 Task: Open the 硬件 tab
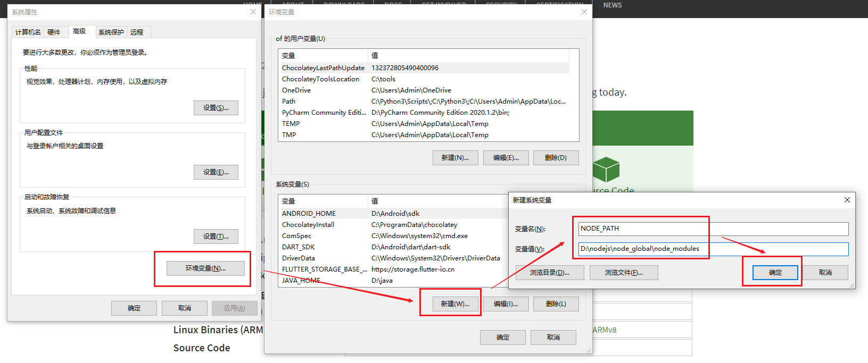(x=54, y=32)
